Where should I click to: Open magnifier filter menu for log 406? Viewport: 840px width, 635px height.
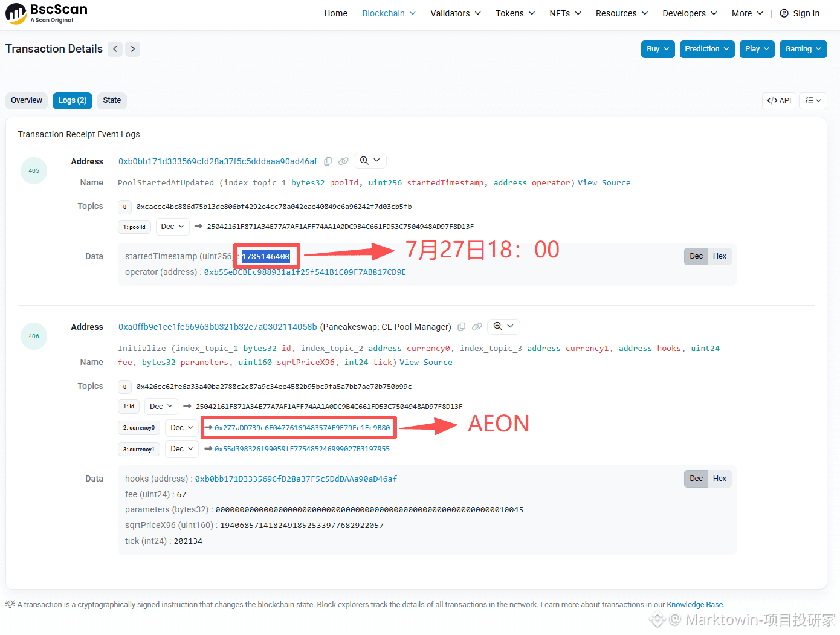[x=503, y=327]
